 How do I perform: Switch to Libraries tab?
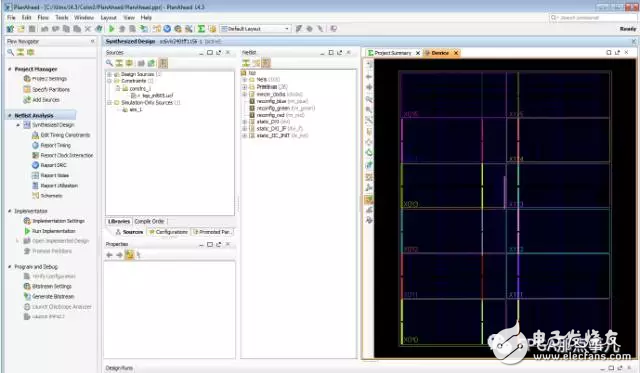119,221
